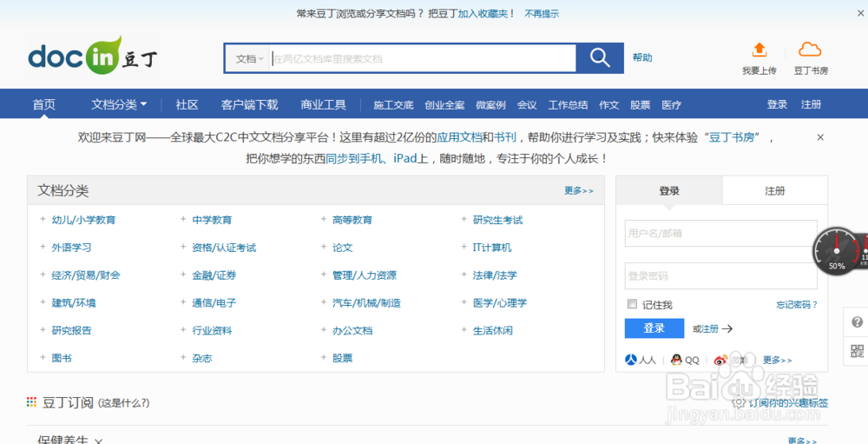
Task: Open 微案例 nav link
Action: click(x=491, y=105)
